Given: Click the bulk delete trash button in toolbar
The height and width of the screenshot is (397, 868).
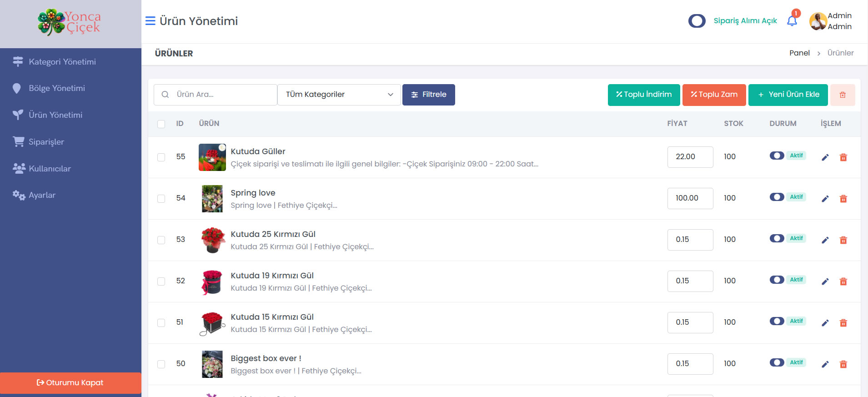Looking at the screenshot, I should tap(842, 95).
